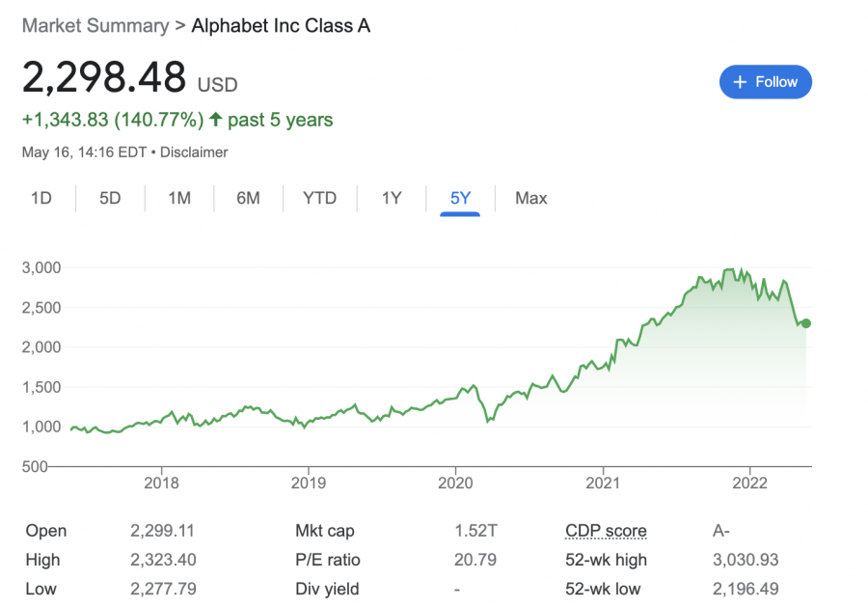868x608 pixels.
Task: Navigate back via the Market Summary breadcrumb
Action: 95,26
